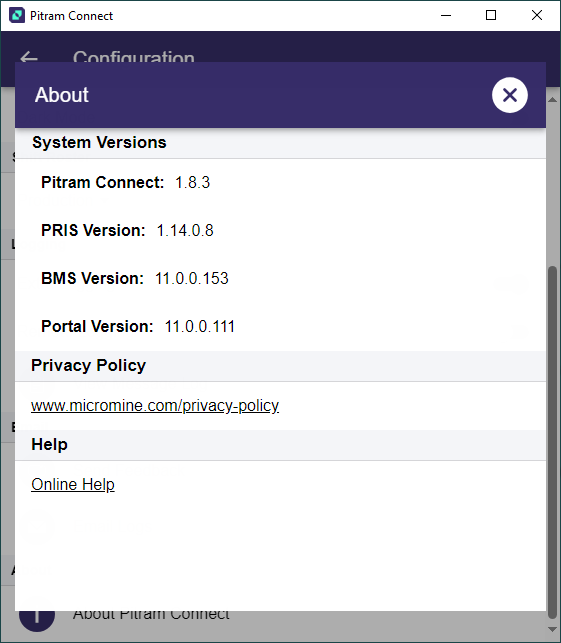Open the Online Help link
Viewport: 561px width, 643px height.
[x=73, y=484]
